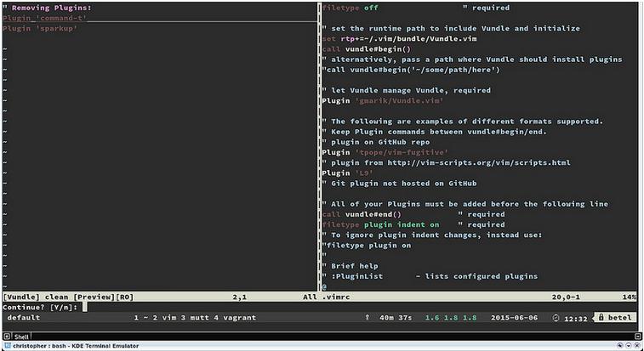Click the Plugin 'command-t' line

pos(45,18)
